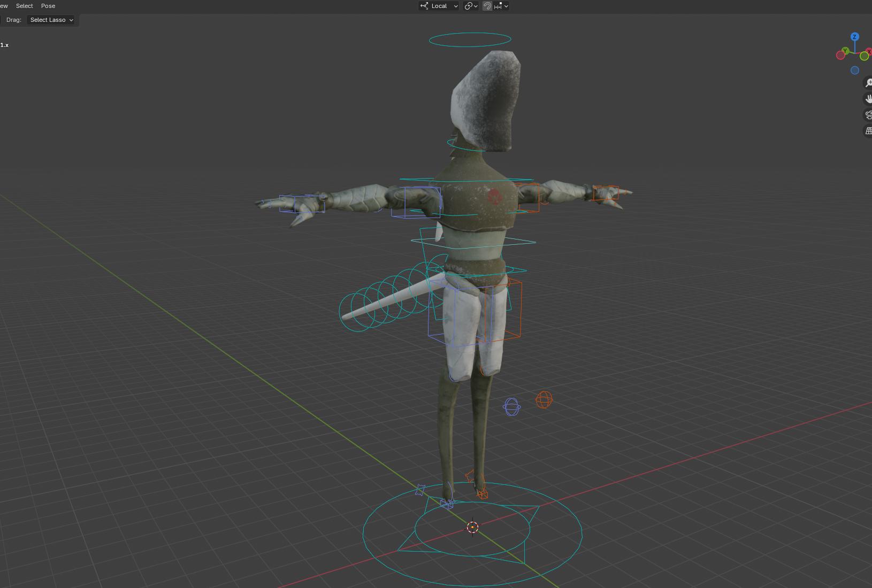Open the Drag Select Lasso dropdown
872x588 pixels.
pos(52,20)
